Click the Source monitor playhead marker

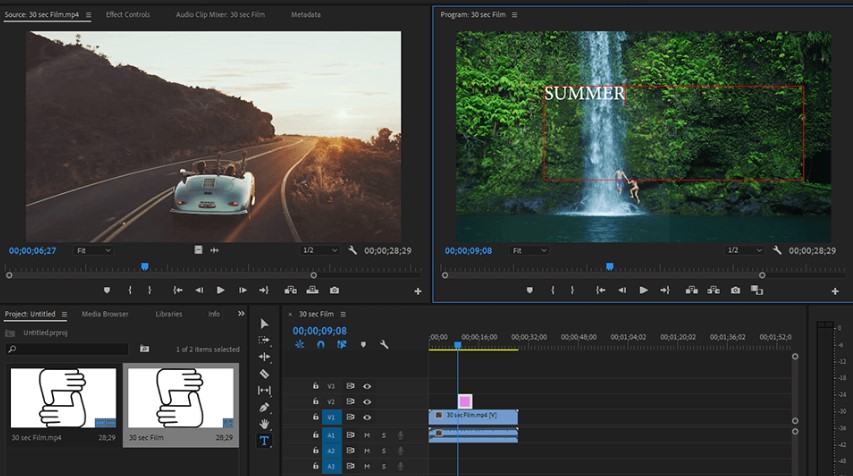[x=145, y=267]
